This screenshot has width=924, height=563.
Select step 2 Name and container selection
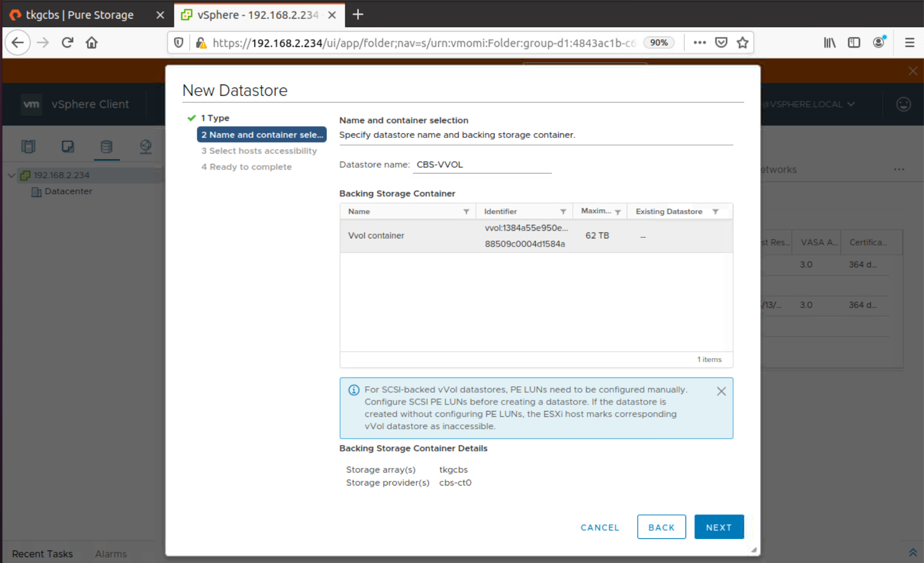pos(262,134)
